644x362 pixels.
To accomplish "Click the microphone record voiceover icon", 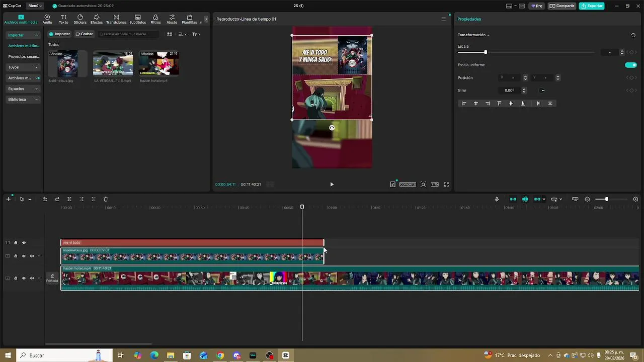I will [497, 199].
